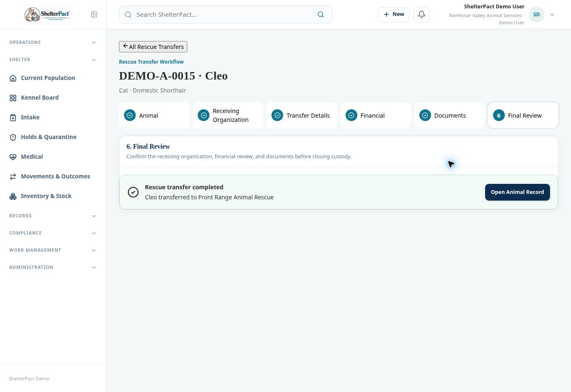Click Open Animal Record button

[517, 192]
